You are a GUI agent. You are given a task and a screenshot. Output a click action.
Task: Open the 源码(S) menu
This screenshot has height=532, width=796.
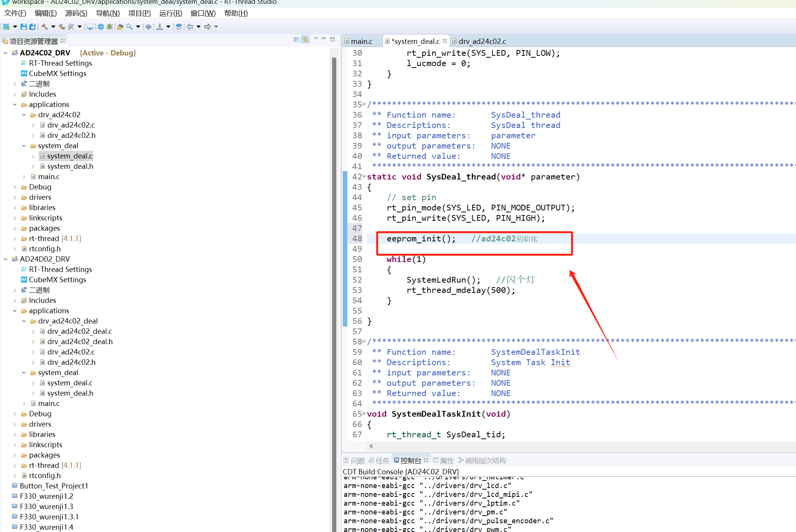(x=76, y=13)
